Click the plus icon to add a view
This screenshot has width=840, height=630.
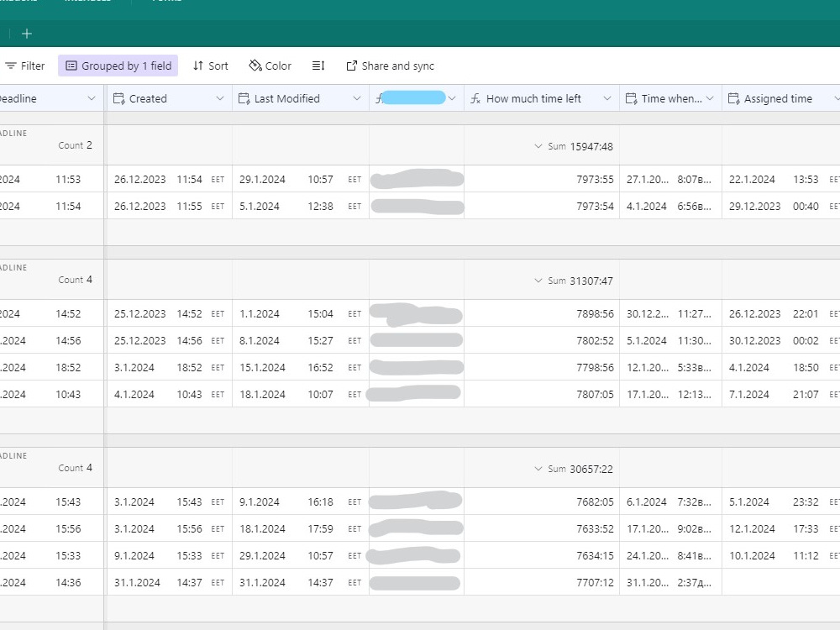coord(27,34)
